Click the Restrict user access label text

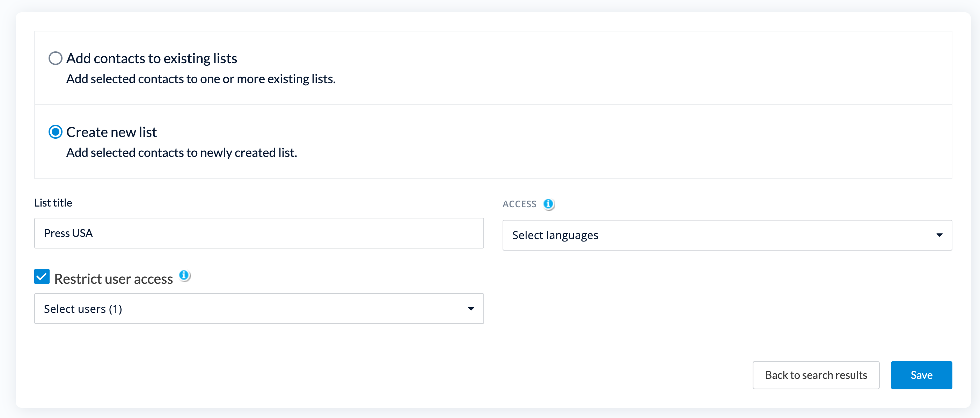tap(114, 279)
